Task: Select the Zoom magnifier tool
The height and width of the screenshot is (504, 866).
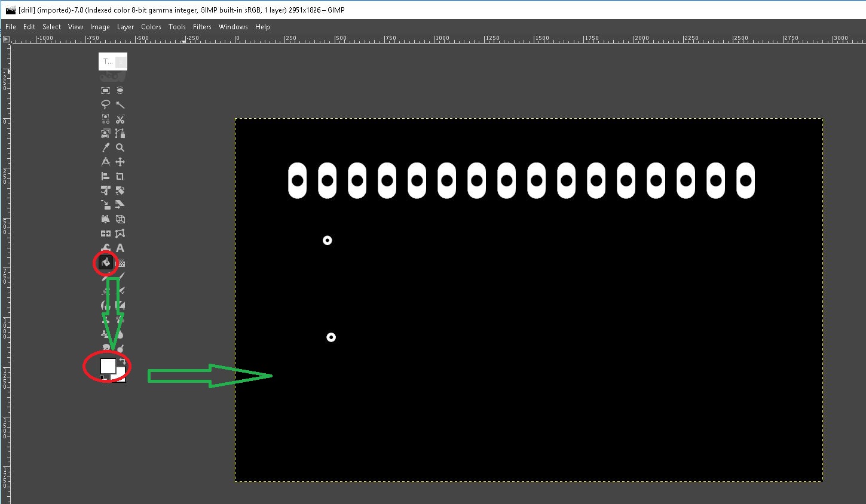Action: click(120, 147)
